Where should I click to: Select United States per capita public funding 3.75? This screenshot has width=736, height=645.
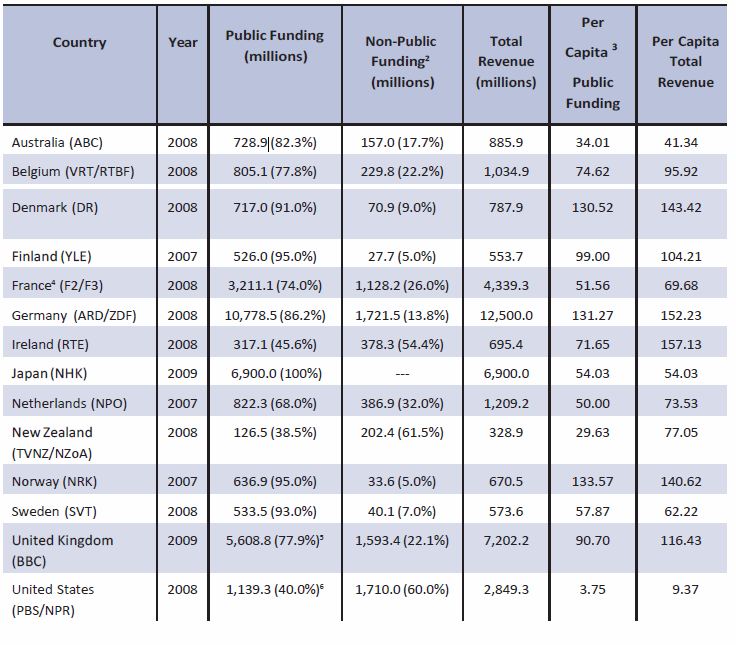pyautogui.click(x=592, y=589)
